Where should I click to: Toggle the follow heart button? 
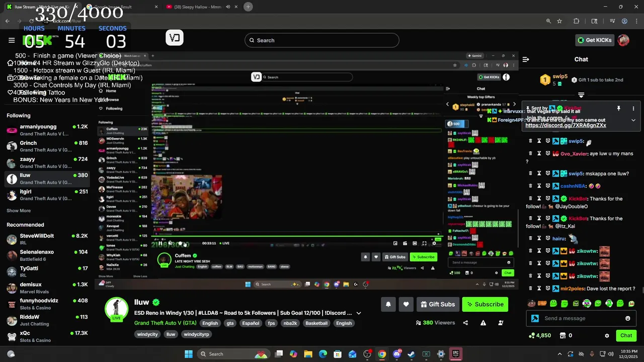(x=406, y=304)
